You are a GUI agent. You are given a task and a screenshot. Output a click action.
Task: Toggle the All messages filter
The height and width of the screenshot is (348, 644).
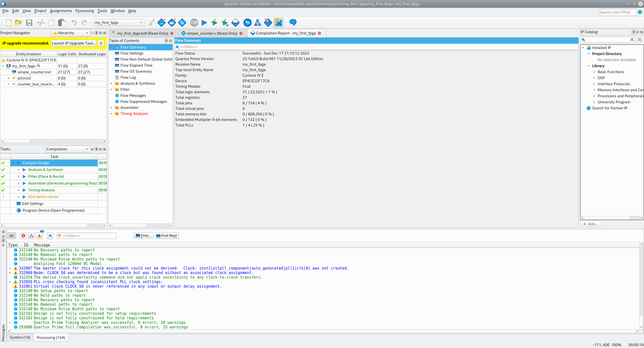pos(12,236)
